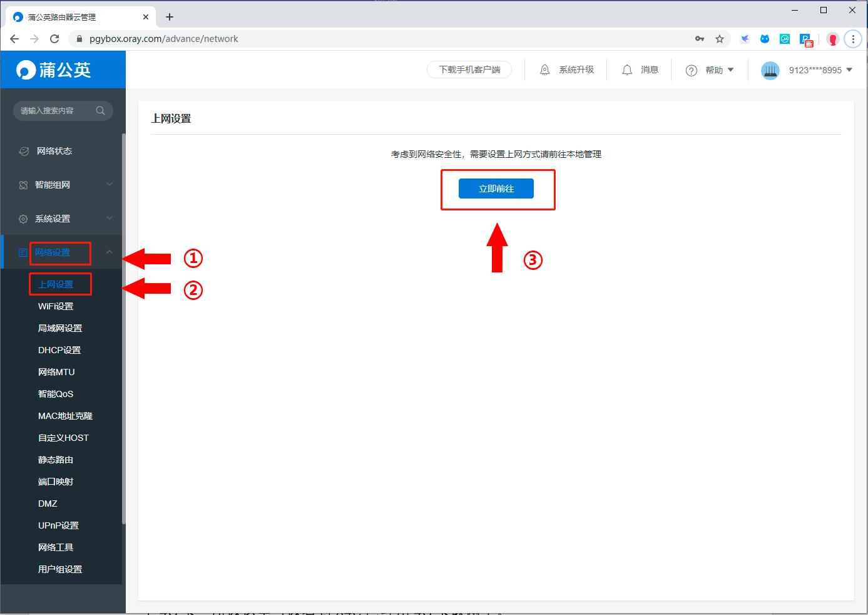Open the sidebar search magnifier
The width and height of the screenshot is (868, 615).
pos(100,110)
